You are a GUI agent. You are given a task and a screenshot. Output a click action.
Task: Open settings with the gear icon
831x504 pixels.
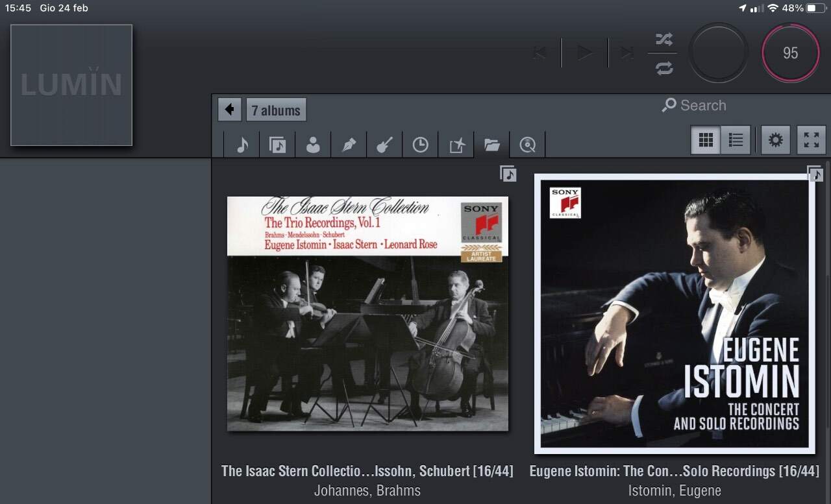(776, 139)
